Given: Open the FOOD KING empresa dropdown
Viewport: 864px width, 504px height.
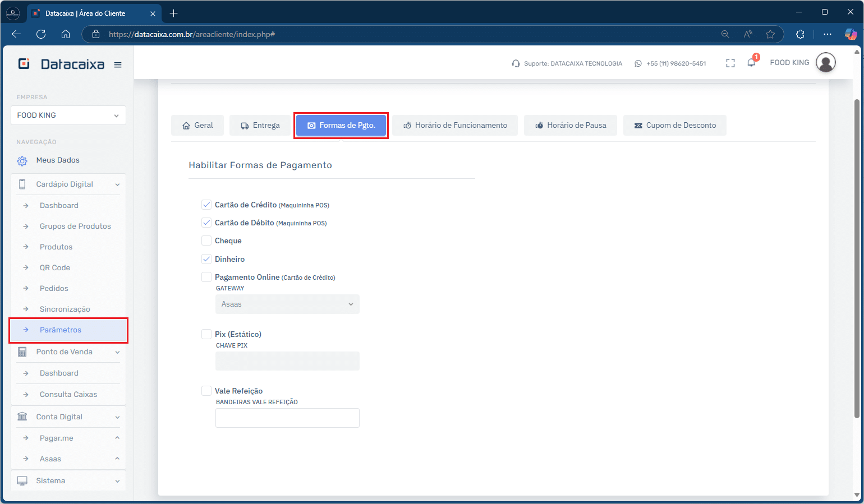Looking at the screenshot, I should pyautogui.click(x=68, y=115).
